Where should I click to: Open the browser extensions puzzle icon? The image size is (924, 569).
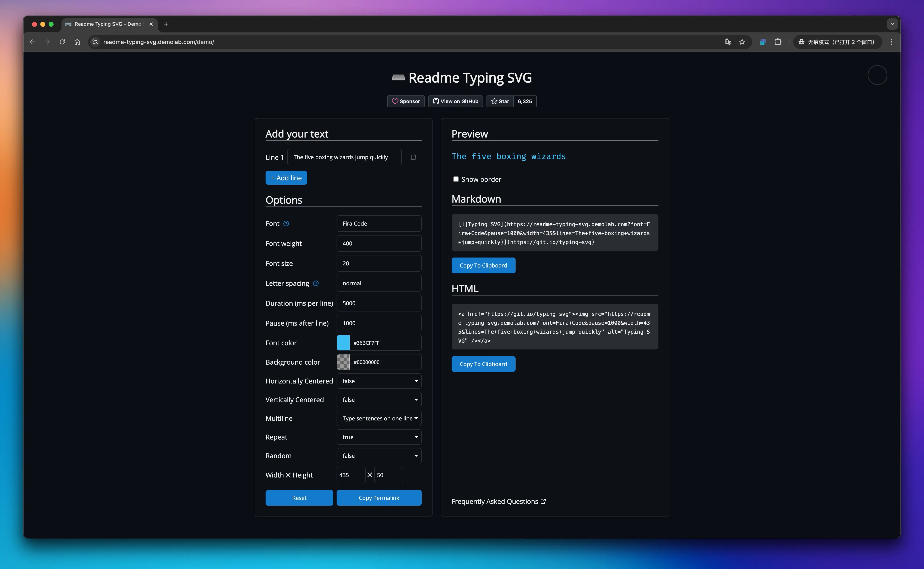point(778,42)
